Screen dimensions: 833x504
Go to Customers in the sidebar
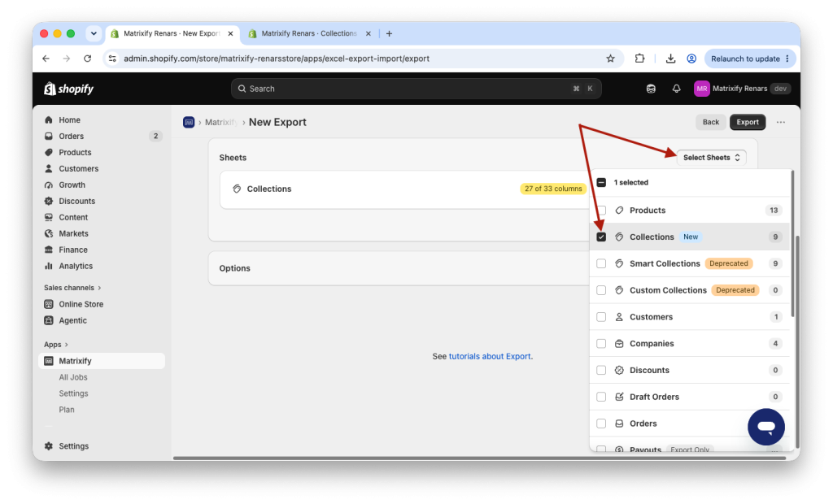pyautogui.click(x=78, y=168)
